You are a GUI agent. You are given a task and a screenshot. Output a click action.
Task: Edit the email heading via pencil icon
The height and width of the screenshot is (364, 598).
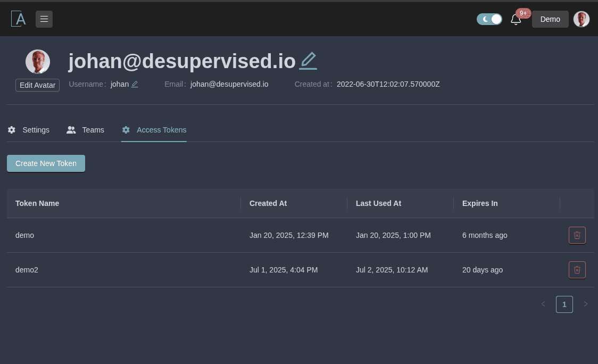point(308,60)
